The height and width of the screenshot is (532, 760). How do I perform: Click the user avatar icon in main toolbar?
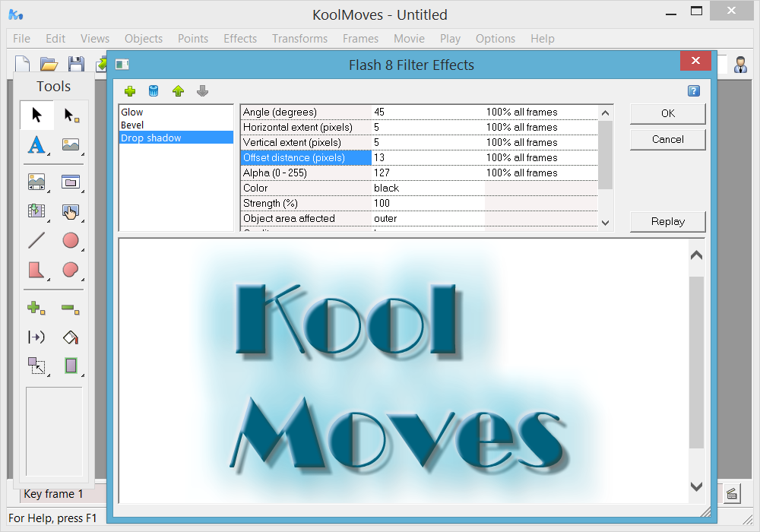pyautogui.click(x=740, y=65)
